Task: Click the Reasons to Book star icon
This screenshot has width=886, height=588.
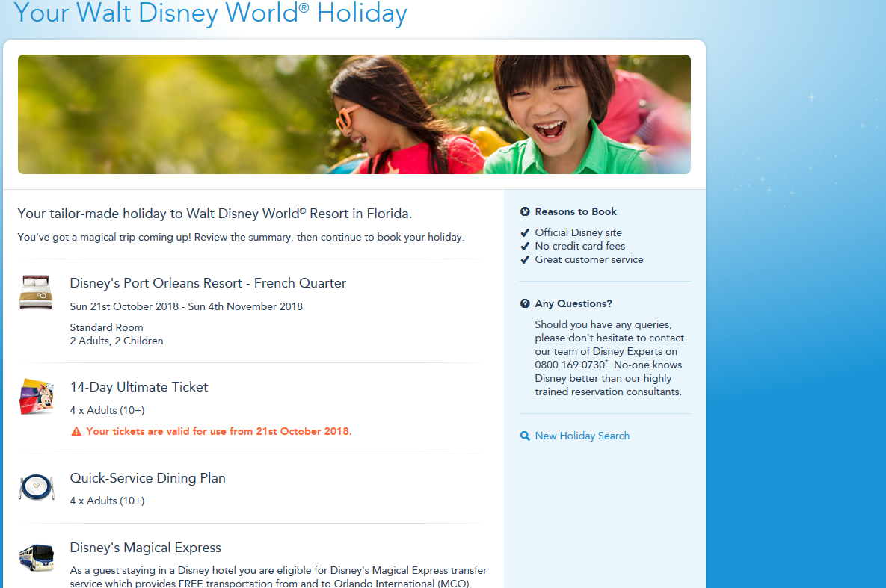Action: [525, 212]
